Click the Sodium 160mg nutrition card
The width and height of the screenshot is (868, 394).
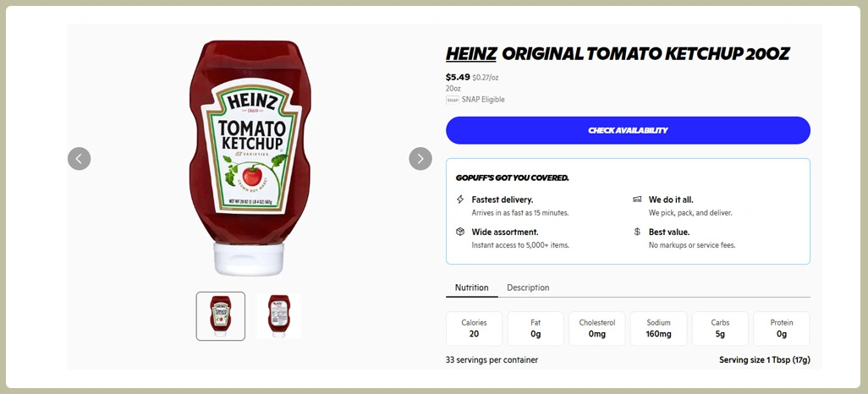[658, 328]
